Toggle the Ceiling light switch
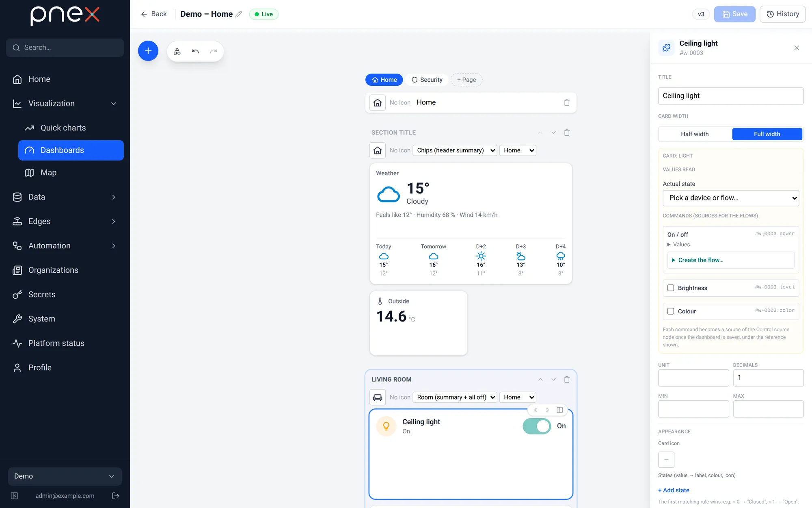 (x=537, y=426)
